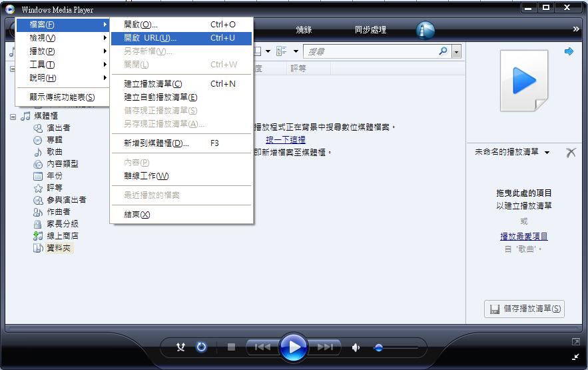Click the Windows Media Player title icon
Viewport: 588px width, 370px height.
point(10,9)
